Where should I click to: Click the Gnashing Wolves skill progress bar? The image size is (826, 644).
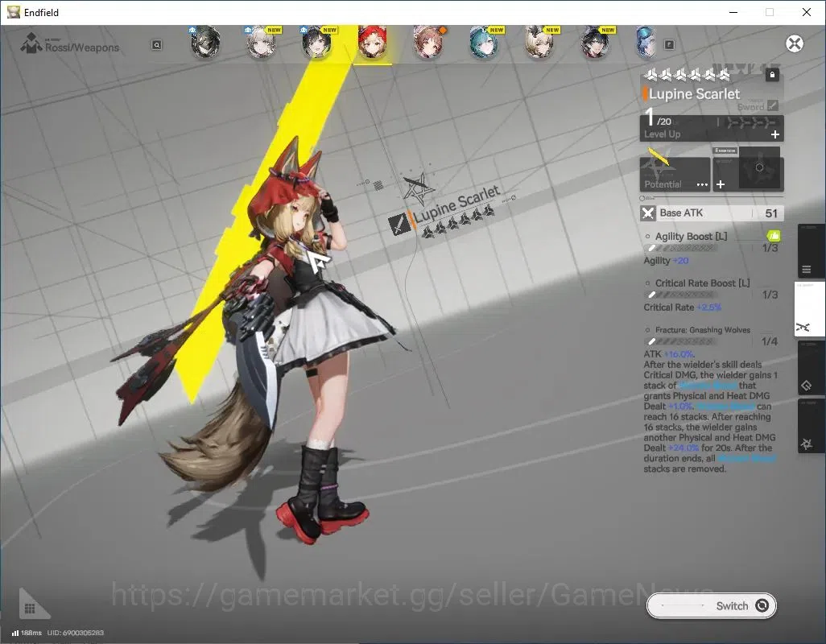[x=680, y=342]
